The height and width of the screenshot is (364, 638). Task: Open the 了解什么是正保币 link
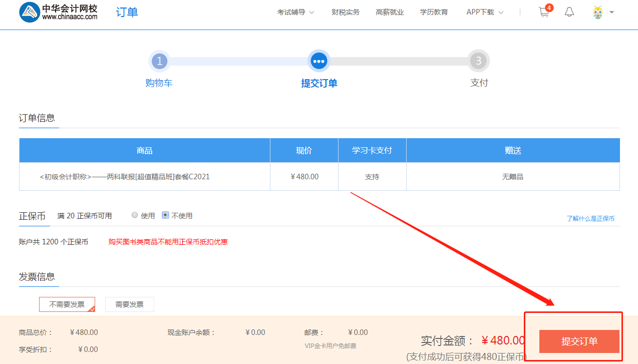[x=590, y=219]
